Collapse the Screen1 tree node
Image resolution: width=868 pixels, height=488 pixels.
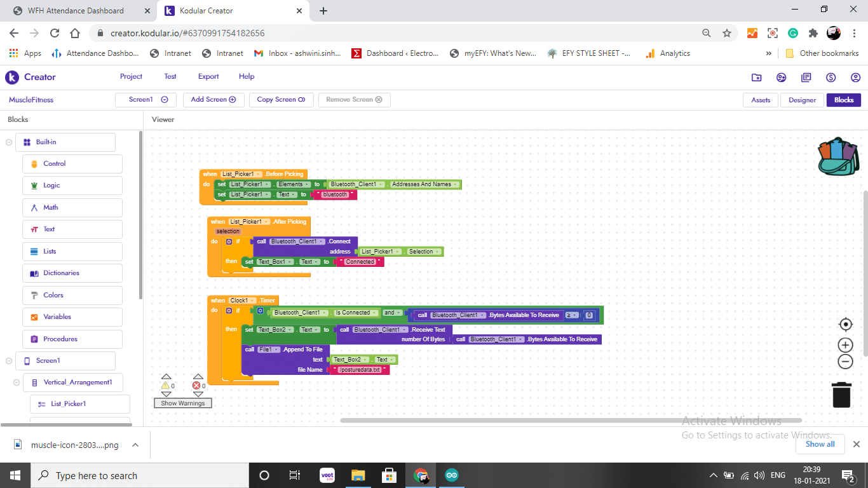(9, 361)
